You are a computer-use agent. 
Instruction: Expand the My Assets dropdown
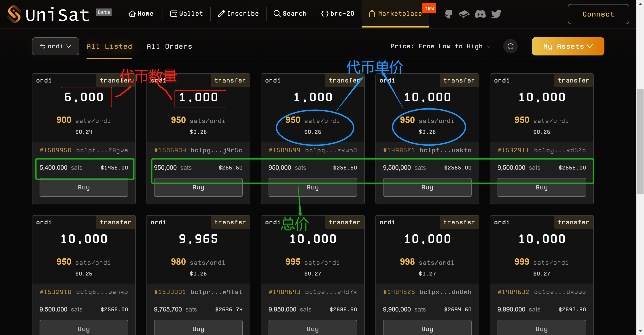(x=568, y=46)
